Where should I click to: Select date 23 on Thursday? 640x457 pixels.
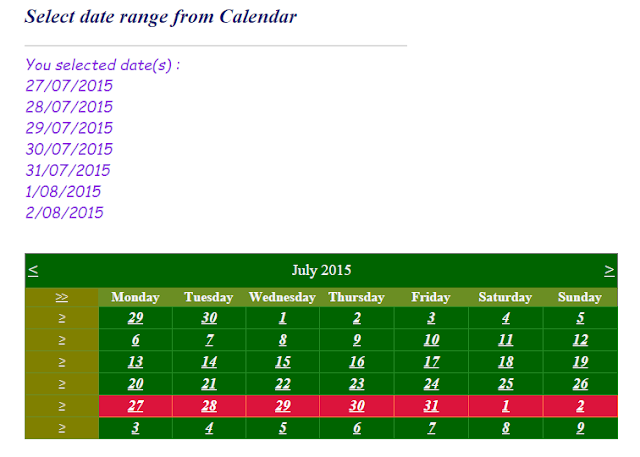(x=357, y=384)
